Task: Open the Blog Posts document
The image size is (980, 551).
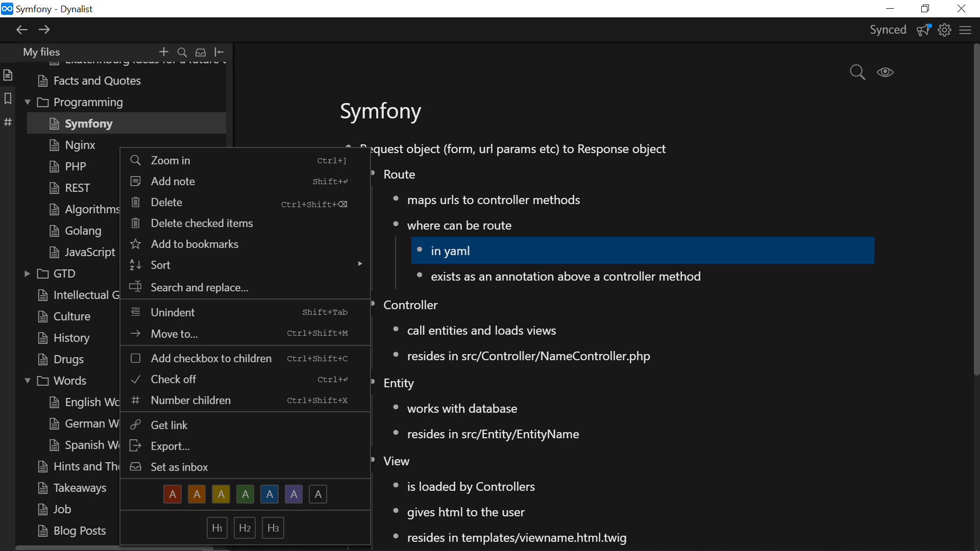Action: [x=80, y=531]
